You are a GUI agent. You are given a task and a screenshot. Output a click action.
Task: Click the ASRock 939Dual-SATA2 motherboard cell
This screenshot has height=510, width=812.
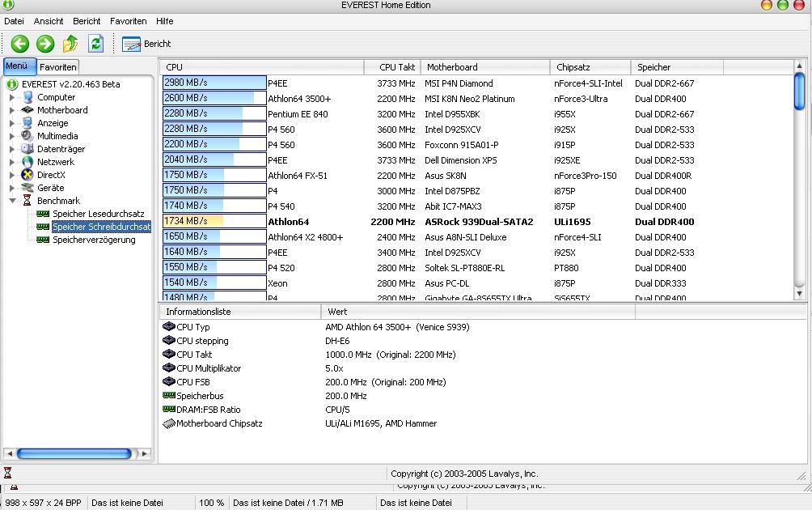pyautogui.click(x=479, y=221)
